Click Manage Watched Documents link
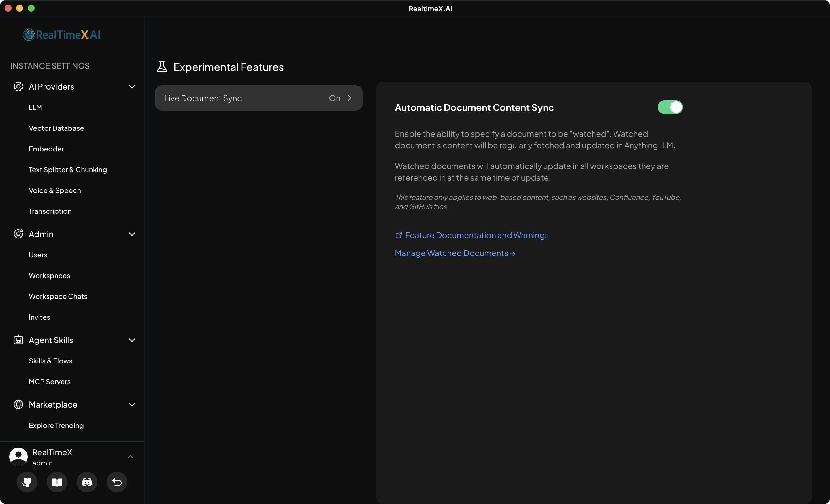 455,253
